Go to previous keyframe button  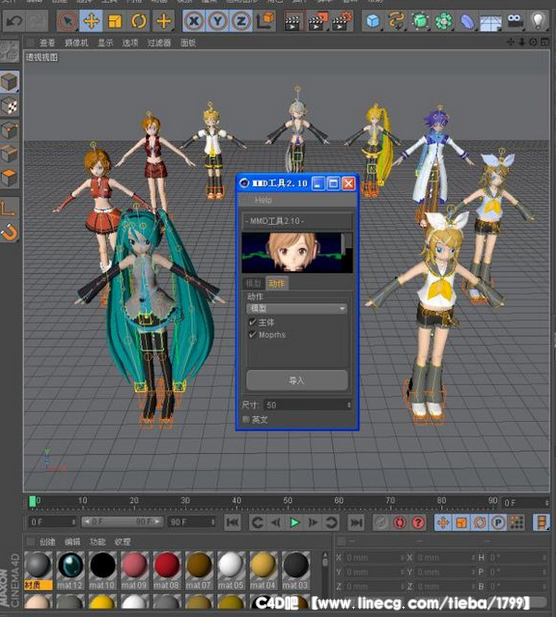pos(257,523)
